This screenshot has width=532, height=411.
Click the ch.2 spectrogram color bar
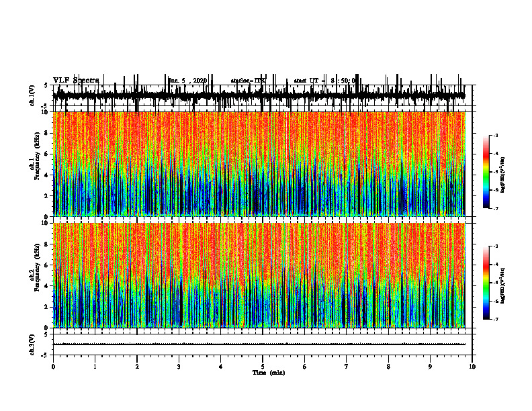(x=486, y=283)
